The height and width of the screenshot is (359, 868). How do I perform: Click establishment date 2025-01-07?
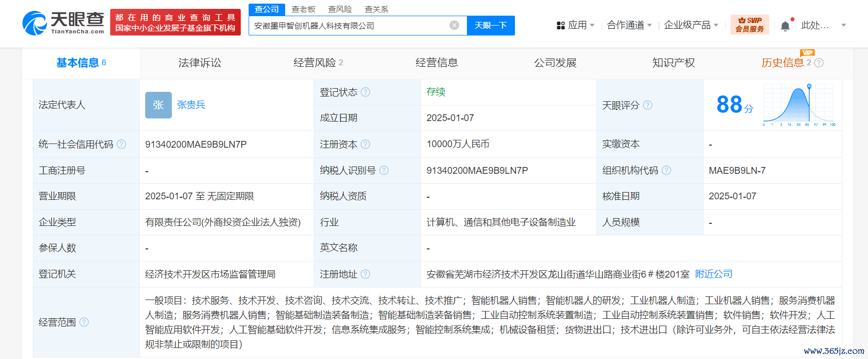coord(450,118)
